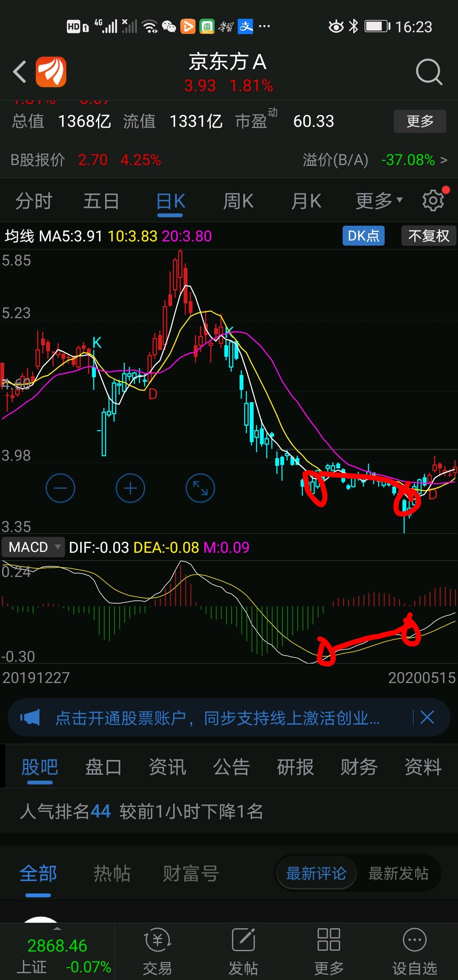The image size is (458, 980).
Task: Tap the megaphone announcement icon
Action: [30, 718]
